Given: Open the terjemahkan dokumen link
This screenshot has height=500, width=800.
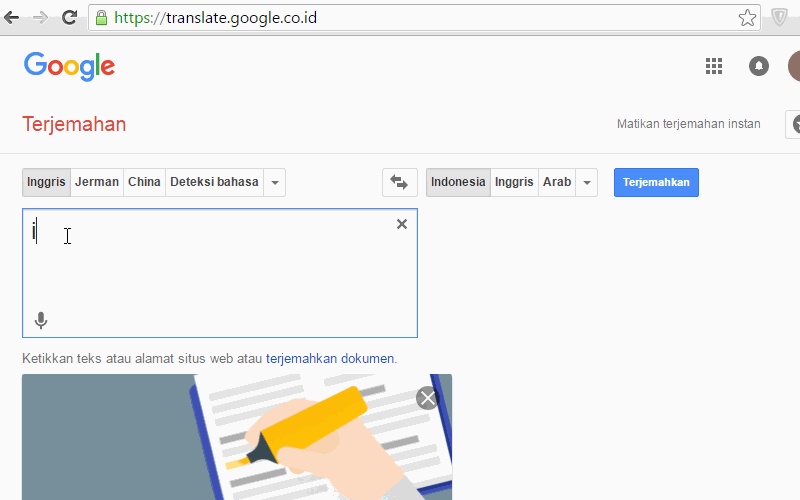Looking at the screenshot, I should pos(330,359).
